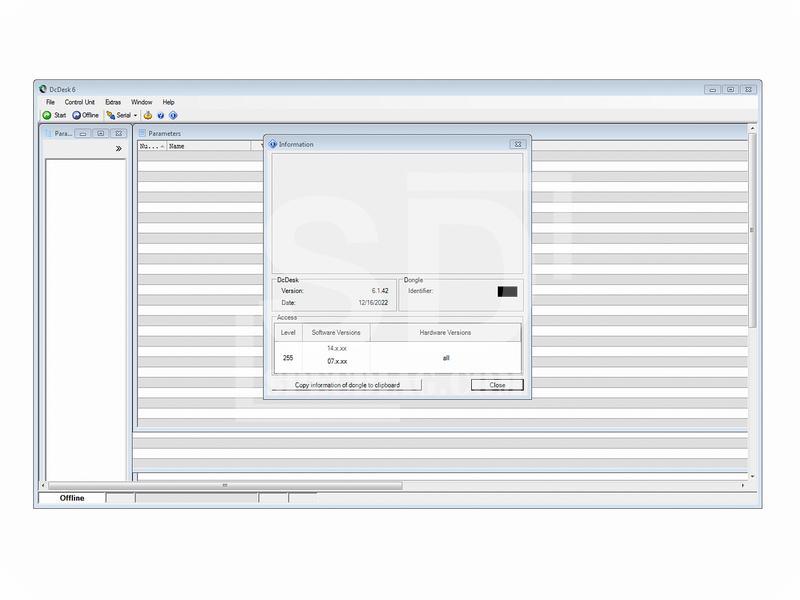Click the DcDesk 6 app icon in title bar

42,89
